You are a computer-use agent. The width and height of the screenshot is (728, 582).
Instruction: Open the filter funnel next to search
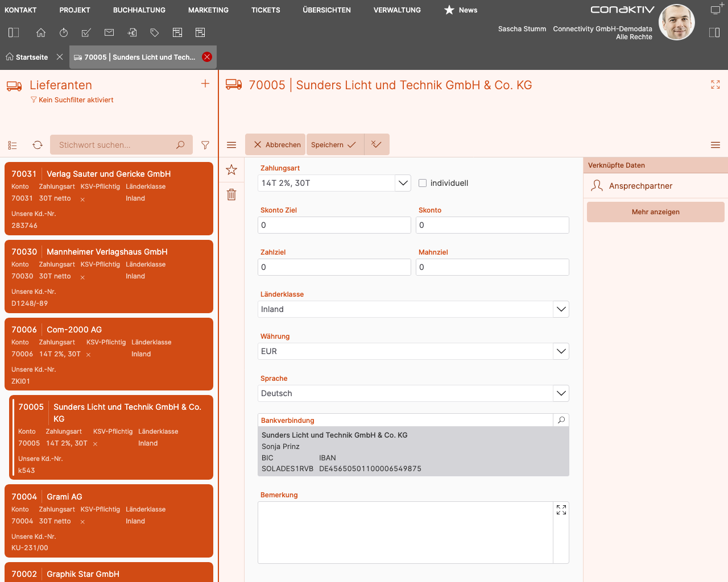[205, 145]
